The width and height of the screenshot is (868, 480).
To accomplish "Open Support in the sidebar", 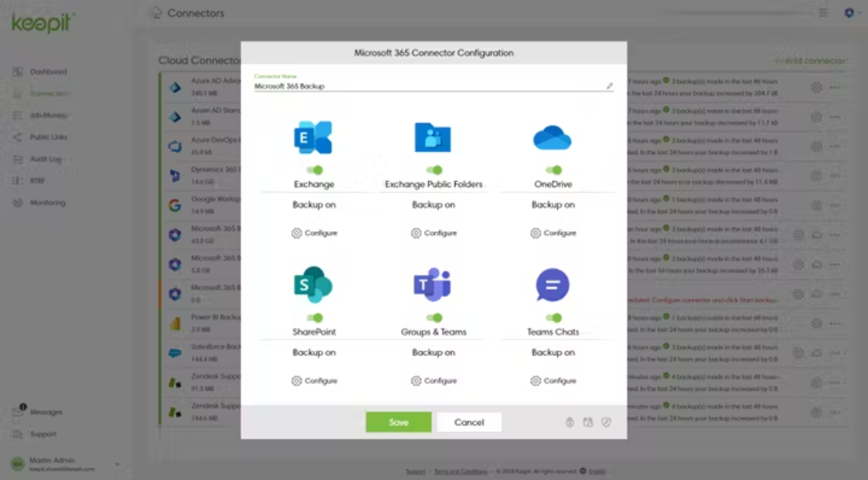I will click(x=35, y=434).
